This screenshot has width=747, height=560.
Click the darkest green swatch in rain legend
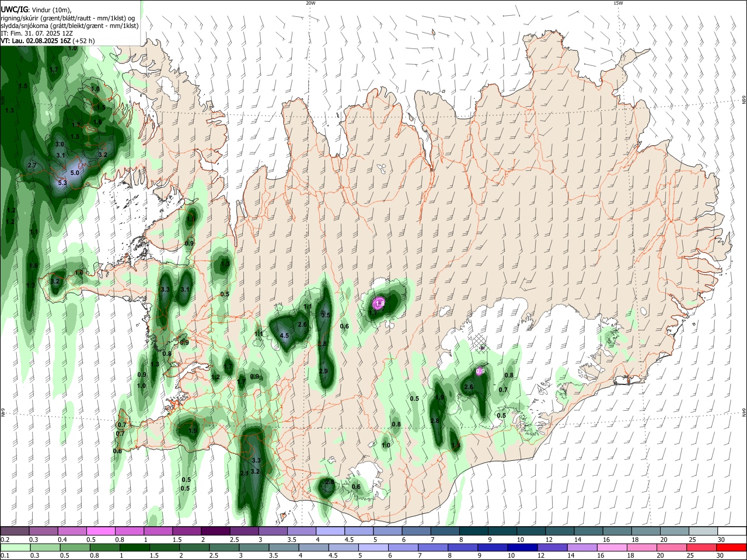[134, 548]
